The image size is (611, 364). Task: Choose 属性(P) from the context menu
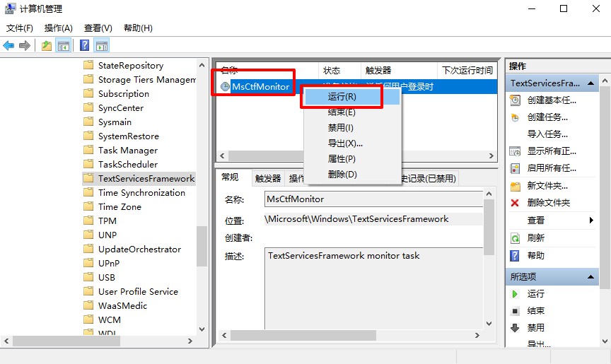point(342,159)
